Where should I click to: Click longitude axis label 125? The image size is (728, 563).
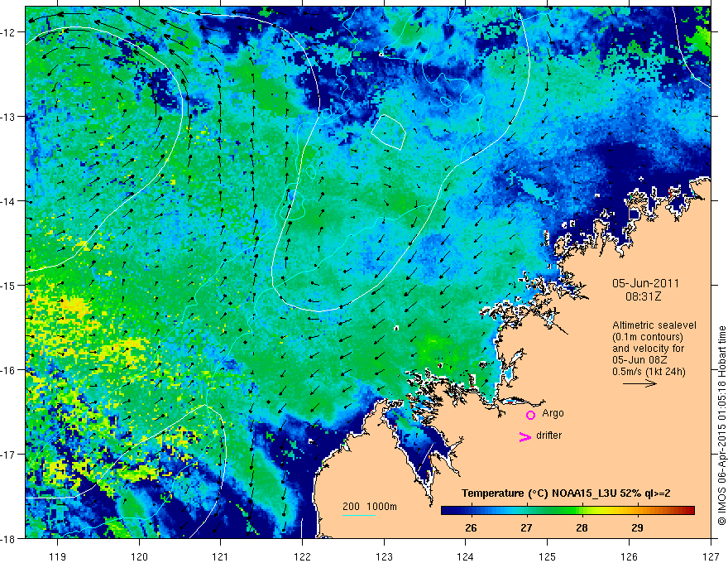[548, 556]
